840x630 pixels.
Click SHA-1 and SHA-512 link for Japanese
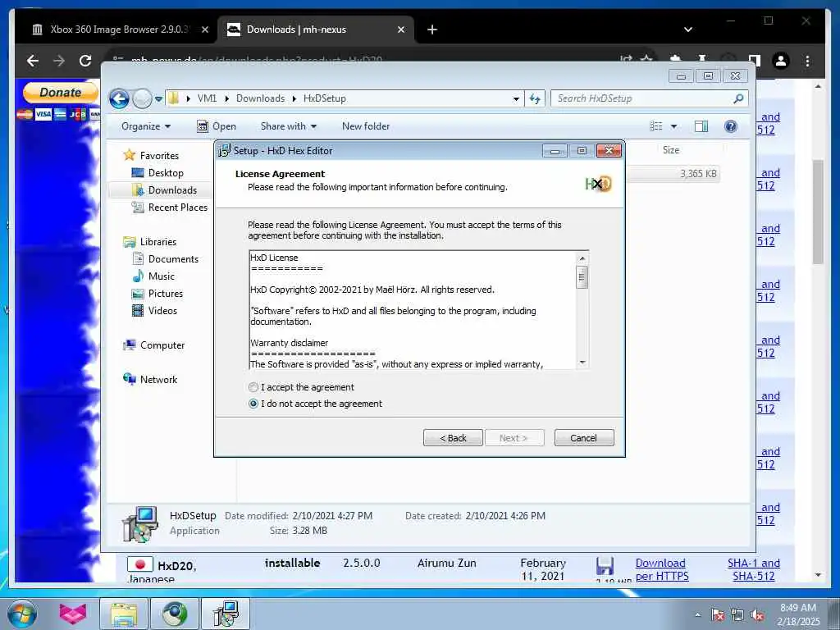click(754, 569)
